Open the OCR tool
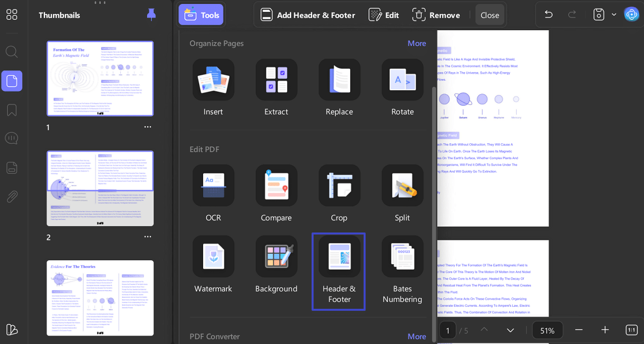The image size is (644, 344). coord(213,186)
